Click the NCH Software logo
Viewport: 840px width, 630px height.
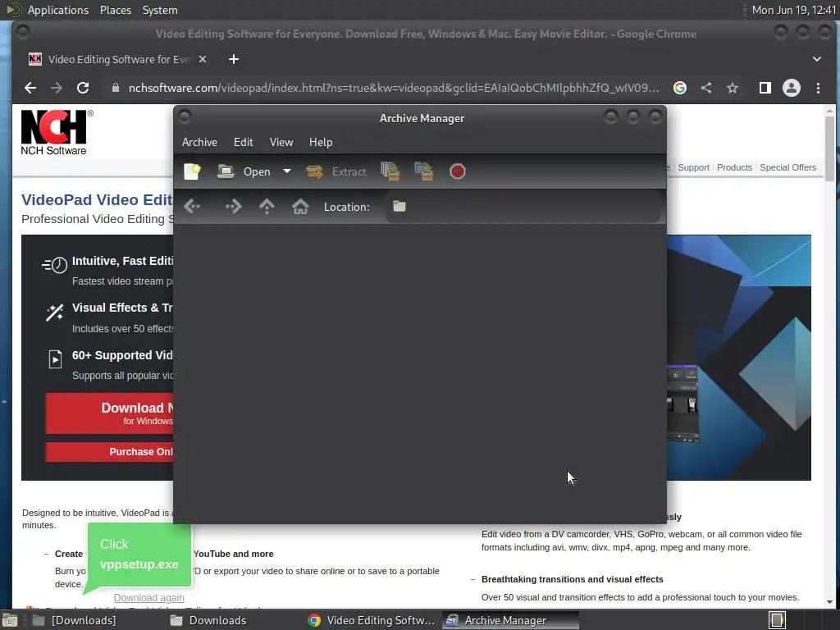pyautogui.click(x=57, y=132)
